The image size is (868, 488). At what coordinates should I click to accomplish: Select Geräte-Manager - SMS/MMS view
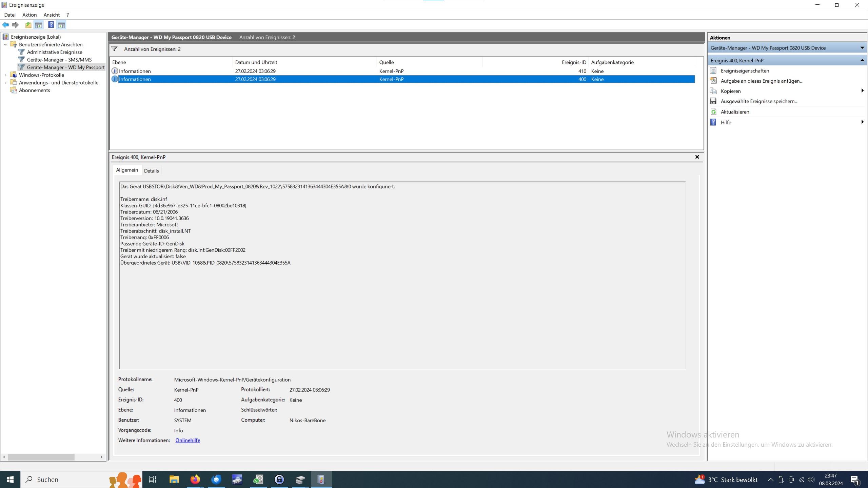point(59,60)
